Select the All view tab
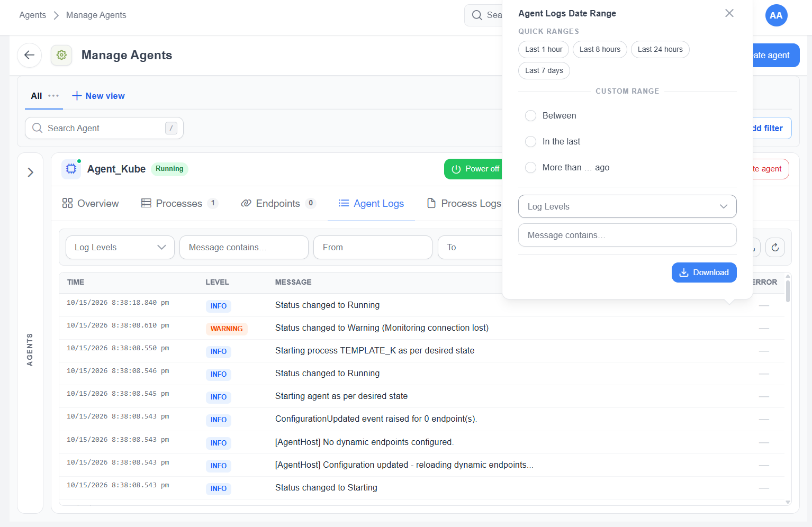The height and width of the screenshot is (527, 812). 37,96
